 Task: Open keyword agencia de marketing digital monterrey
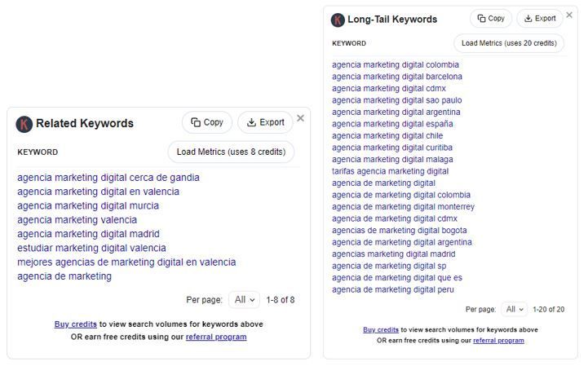[403, 206]
